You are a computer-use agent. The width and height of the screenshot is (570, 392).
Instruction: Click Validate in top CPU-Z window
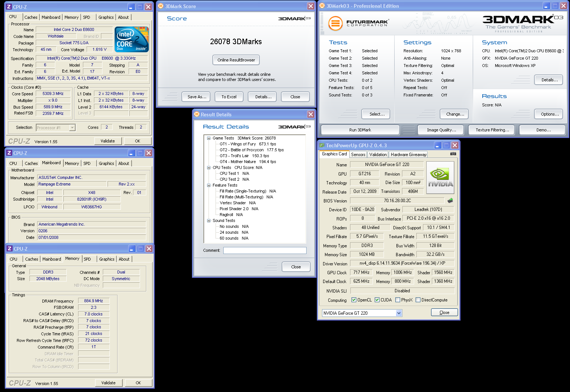pyautogui.click(x=108, y=141)
